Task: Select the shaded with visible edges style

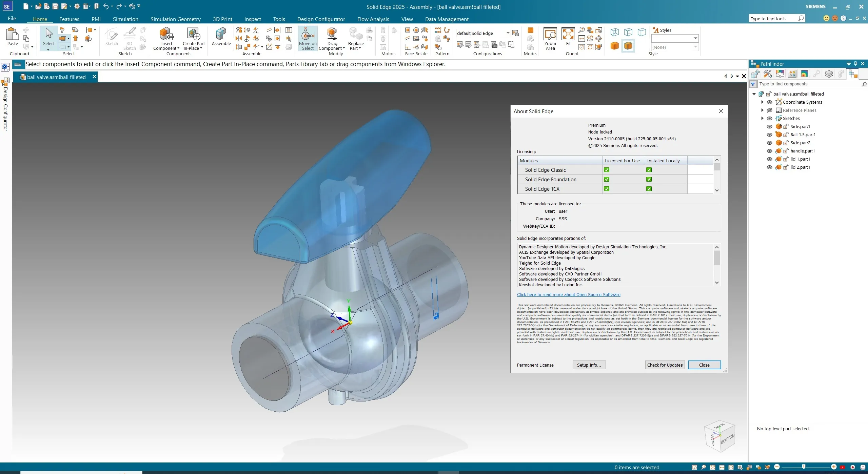Action: click(x=628, y=46)
